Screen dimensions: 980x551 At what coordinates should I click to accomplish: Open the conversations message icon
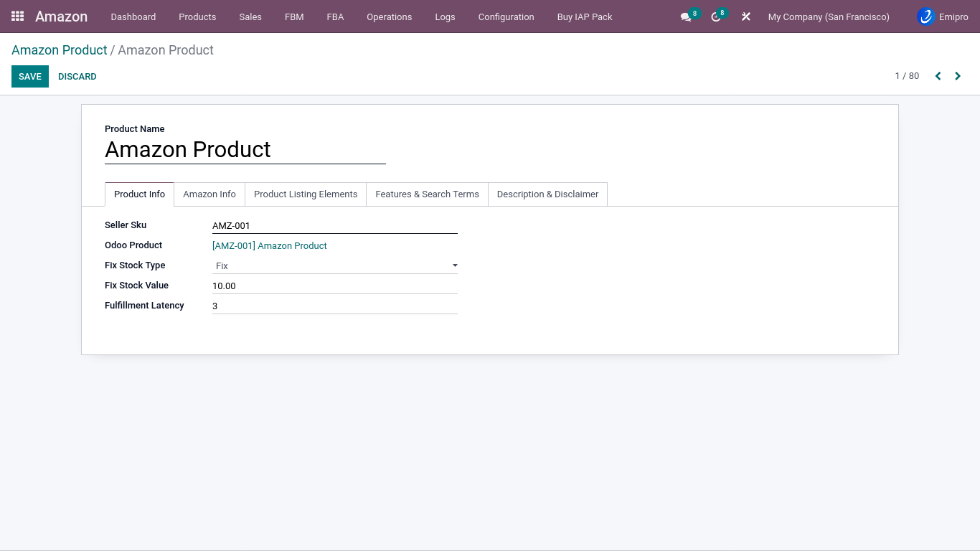point(686,17)
